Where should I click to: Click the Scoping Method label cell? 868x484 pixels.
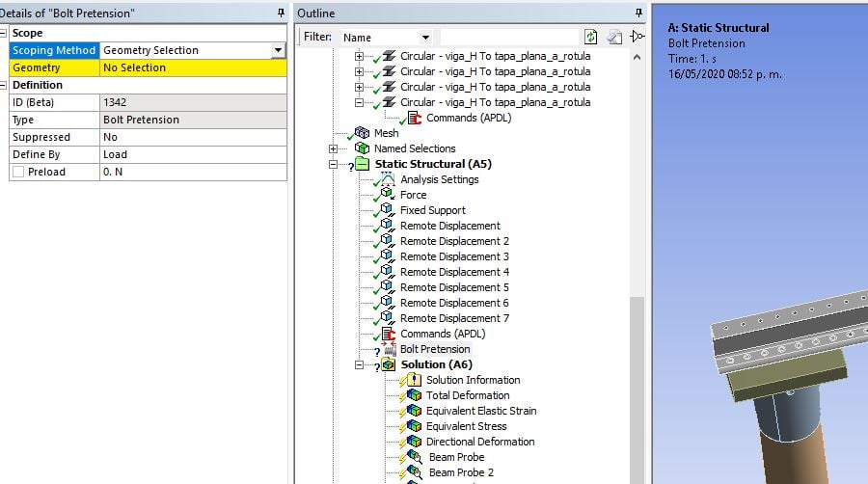coord(54,50)
